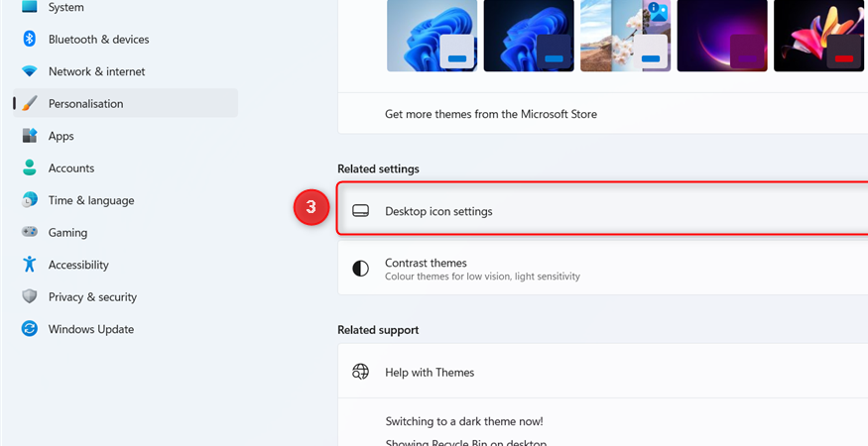Open Contrast themes settings
Image resolution: width=868 pixels, height=446 pixels.
[603, 269]
